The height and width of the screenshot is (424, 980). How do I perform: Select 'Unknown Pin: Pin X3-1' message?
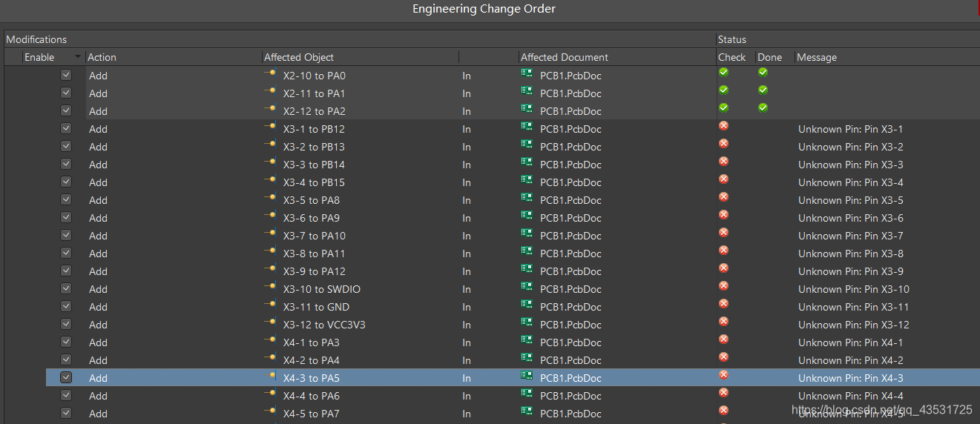(850, 129)
